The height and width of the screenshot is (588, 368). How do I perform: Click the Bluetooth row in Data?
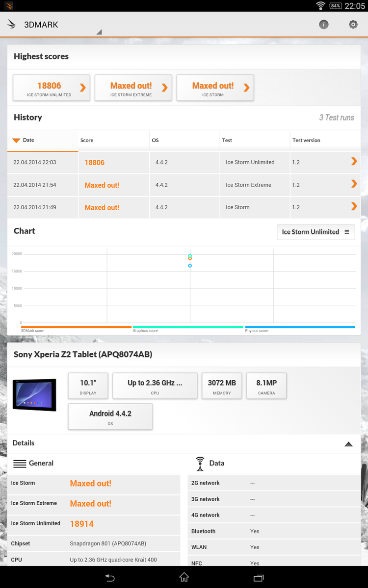[x=274, y=531]
